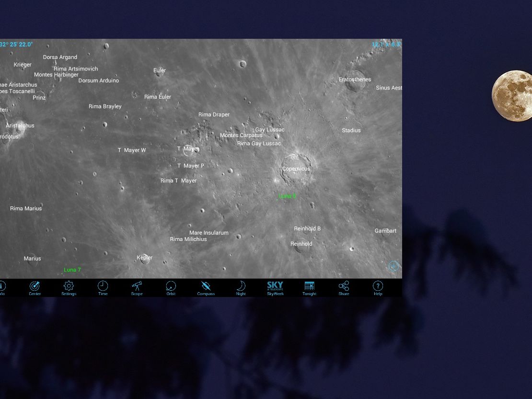Viewport: 532px width, 399px height.
Task: Click the coordinate readout 32° 25' 22.0"
Action: [x=16, y=45]
